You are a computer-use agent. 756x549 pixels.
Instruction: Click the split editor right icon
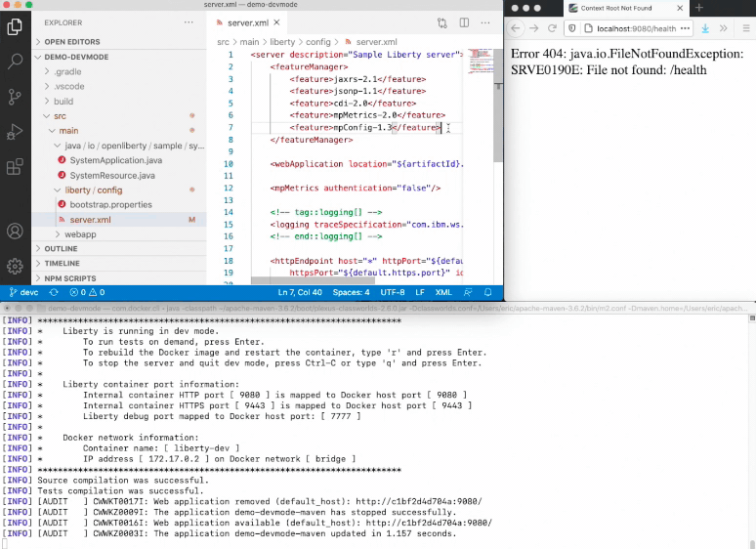click(465, 22)
